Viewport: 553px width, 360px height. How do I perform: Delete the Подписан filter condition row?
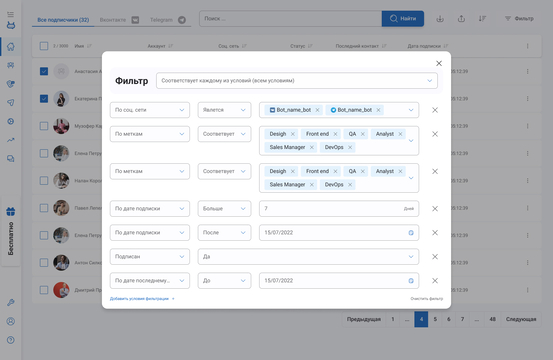click(435, 257)
